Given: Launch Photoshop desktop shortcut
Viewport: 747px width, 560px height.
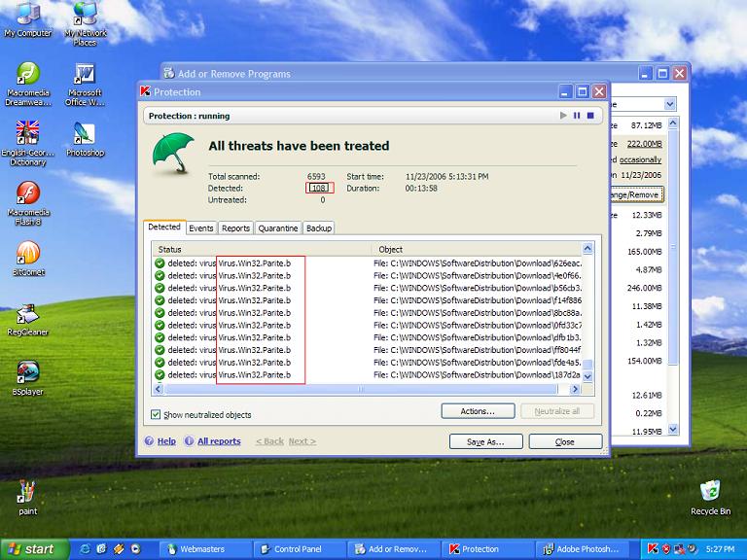Looking at the screenshot, I should 85,139.
